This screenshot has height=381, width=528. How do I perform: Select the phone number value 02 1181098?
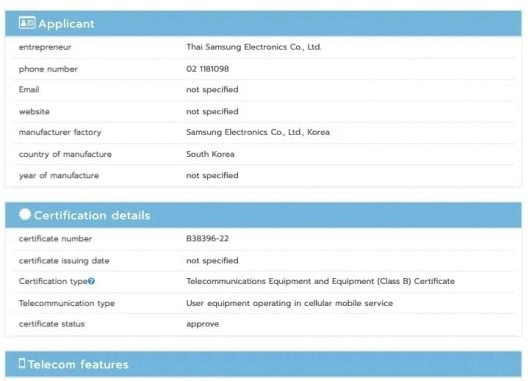[x=207, y=69]
